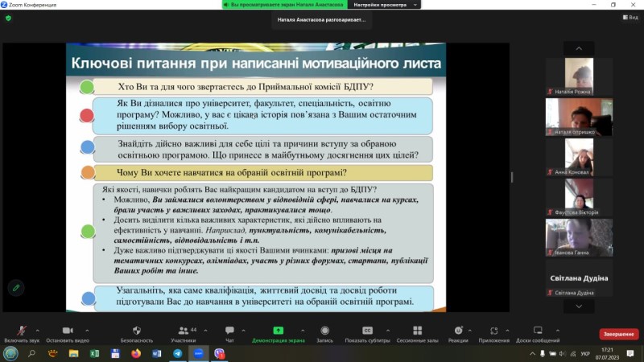Stop camera via Остановить видео button
Image resolution: width=644 pixels, height=362 pixels.
pos(68,334)
